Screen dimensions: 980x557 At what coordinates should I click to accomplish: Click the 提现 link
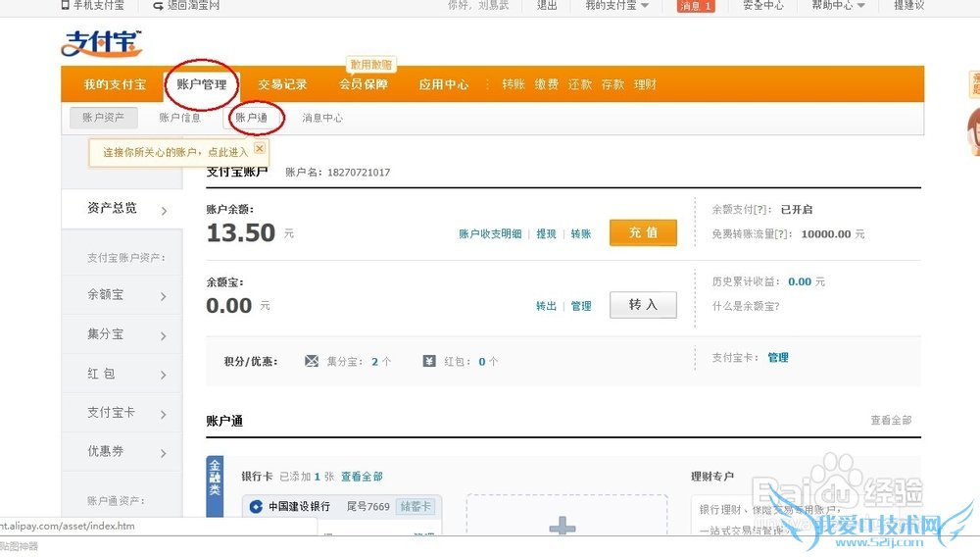(x=546, y=234)
